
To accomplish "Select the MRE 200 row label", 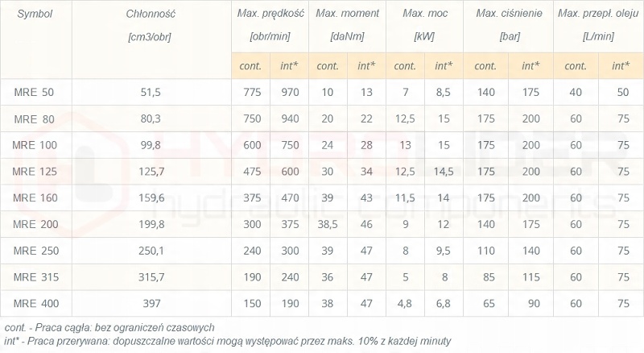I will pyautogui.click(x=35, y=225).
